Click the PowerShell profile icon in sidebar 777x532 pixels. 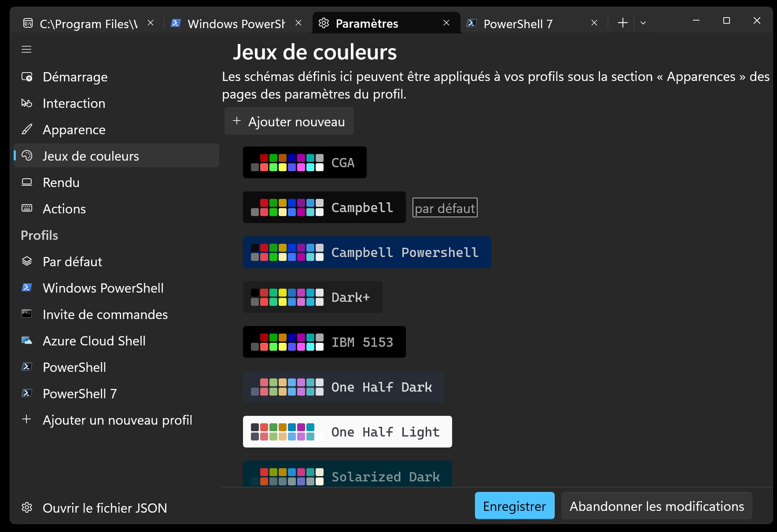tap(27, 367)
